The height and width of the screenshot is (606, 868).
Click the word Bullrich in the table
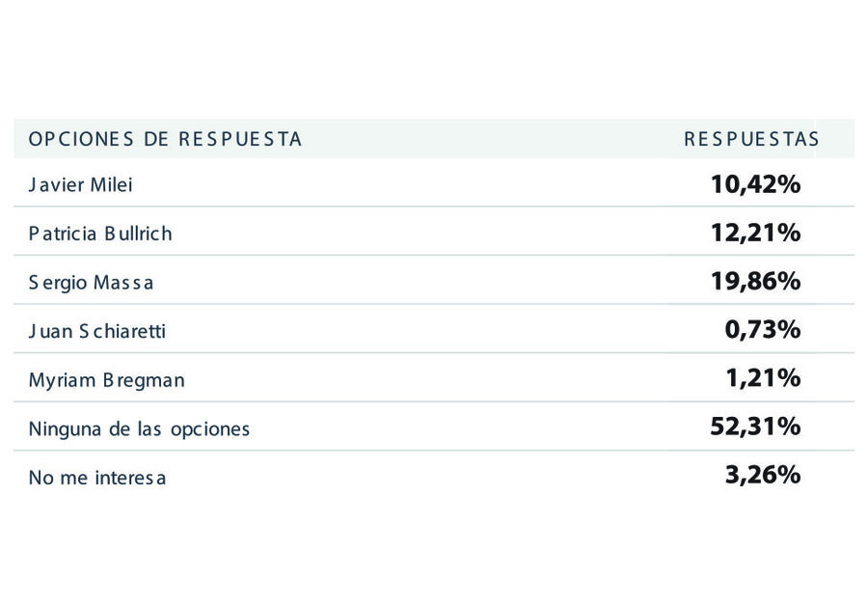pos(138,234)
